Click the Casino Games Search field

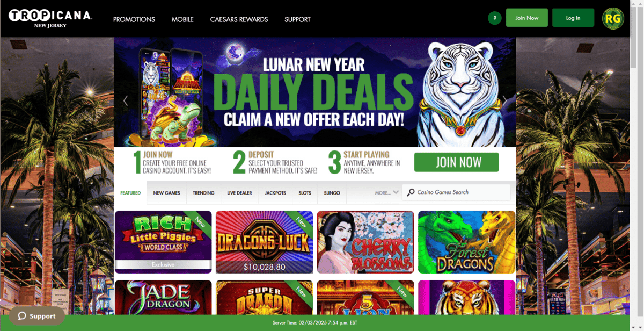point(456,192)
